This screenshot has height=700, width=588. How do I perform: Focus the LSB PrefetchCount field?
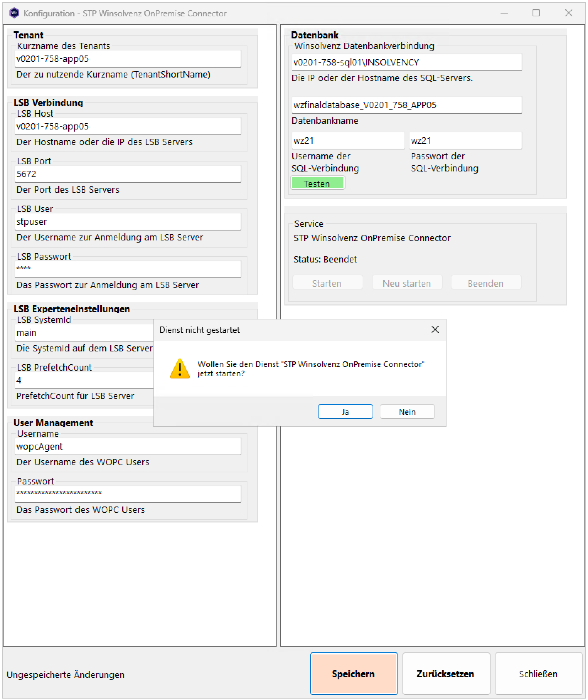coord(84,381)
